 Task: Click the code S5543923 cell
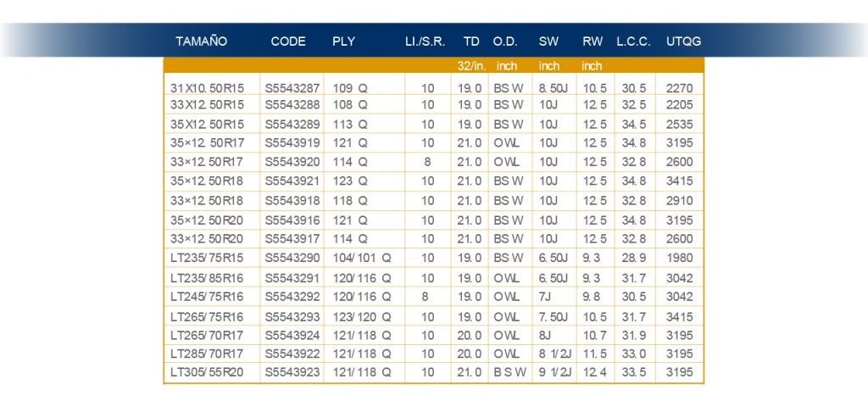(292, 371)
